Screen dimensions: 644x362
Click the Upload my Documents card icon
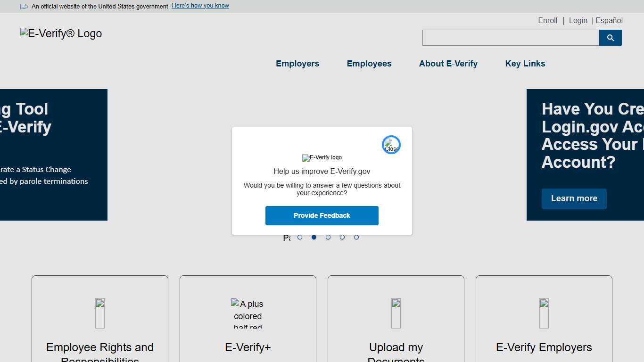[396, 313]
